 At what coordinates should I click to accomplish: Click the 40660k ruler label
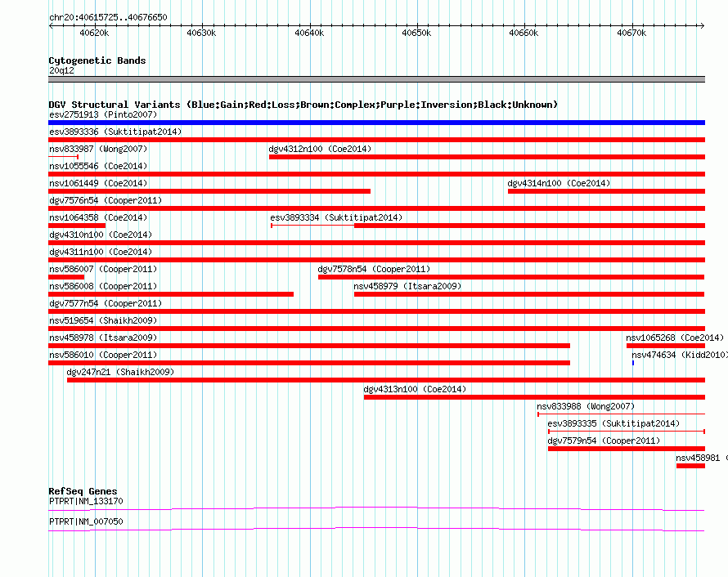[x=524, y=33]
